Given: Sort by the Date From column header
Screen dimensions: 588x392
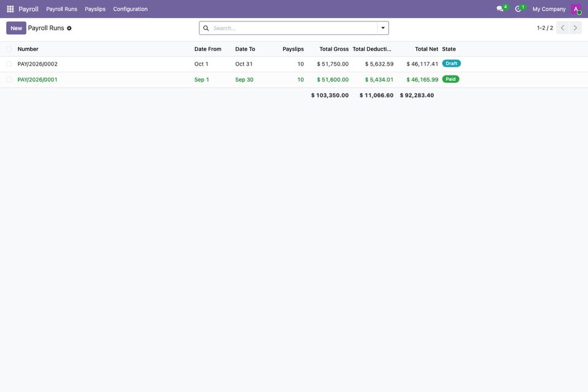Looking at the screenshot, I should click(x=208, y=48).
